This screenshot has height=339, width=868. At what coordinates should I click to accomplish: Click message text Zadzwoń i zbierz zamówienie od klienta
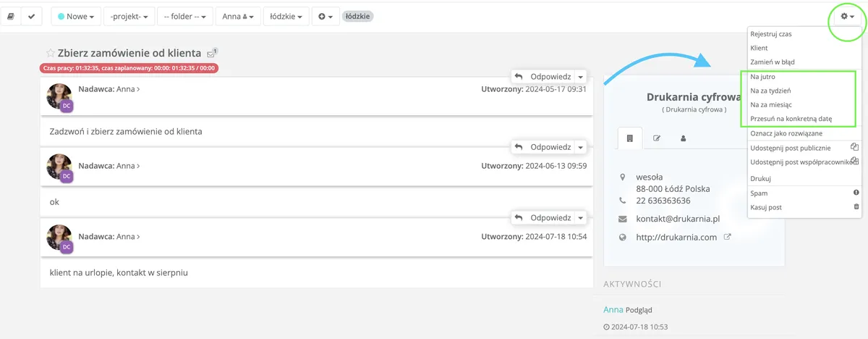126,132
